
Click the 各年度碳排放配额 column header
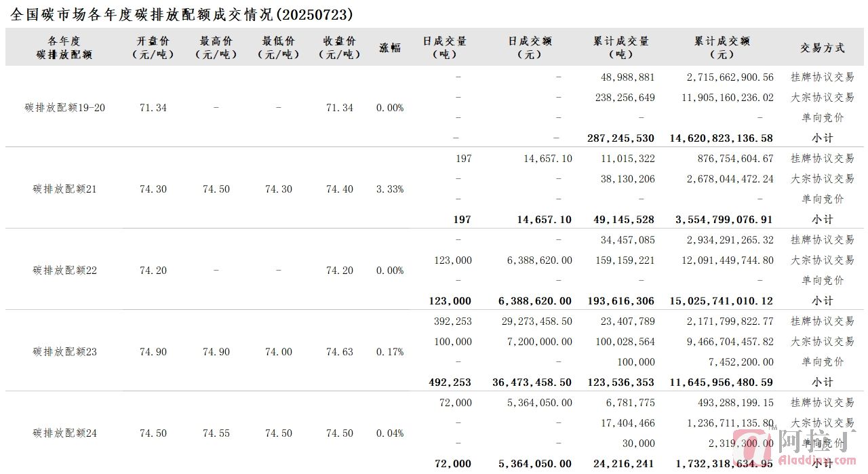(x=65, y=47)
